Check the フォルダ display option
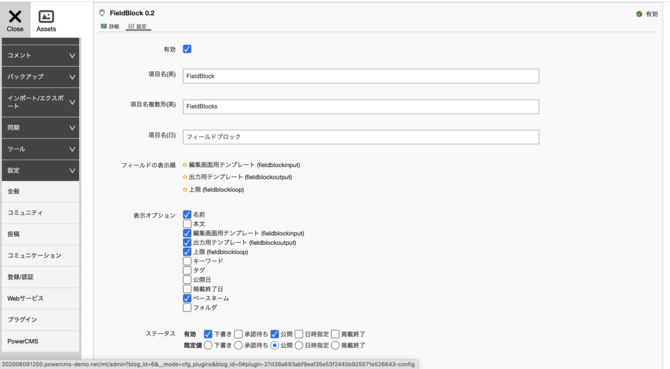Viewport: 670px width, 369px height. [187, 308]
